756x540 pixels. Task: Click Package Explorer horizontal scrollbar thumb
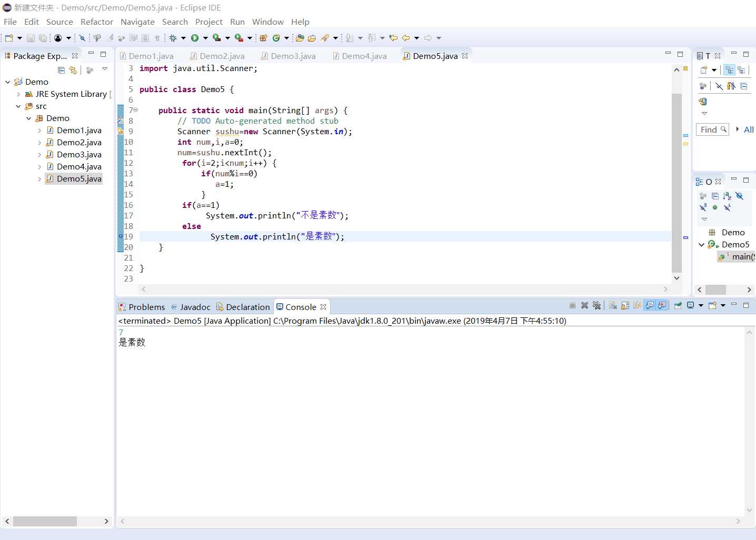click(x=45, y=521)
